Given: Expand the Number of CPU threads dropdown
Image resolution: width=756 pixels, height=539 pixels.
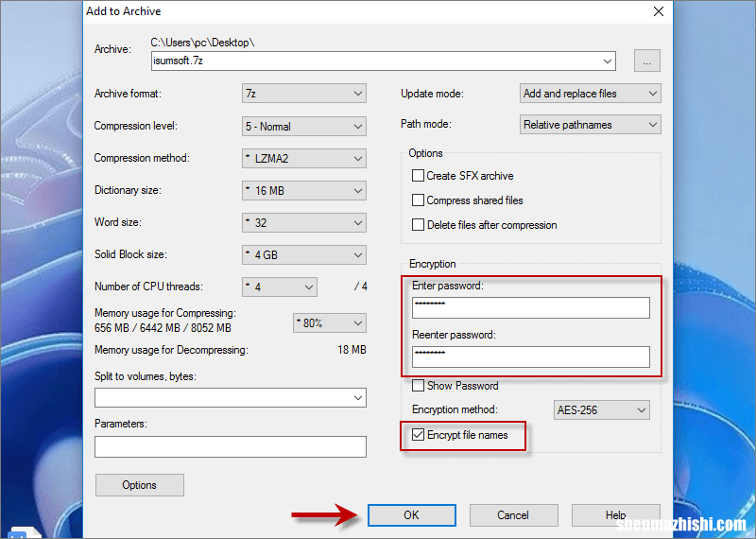Looking at the screenshot, I should point(279,287).
